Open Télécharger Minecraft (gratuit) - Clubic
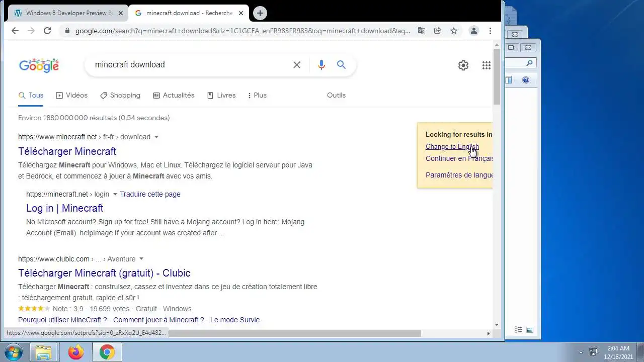The width and height of the screenshot is (644, 362). (x=104, y=273)
